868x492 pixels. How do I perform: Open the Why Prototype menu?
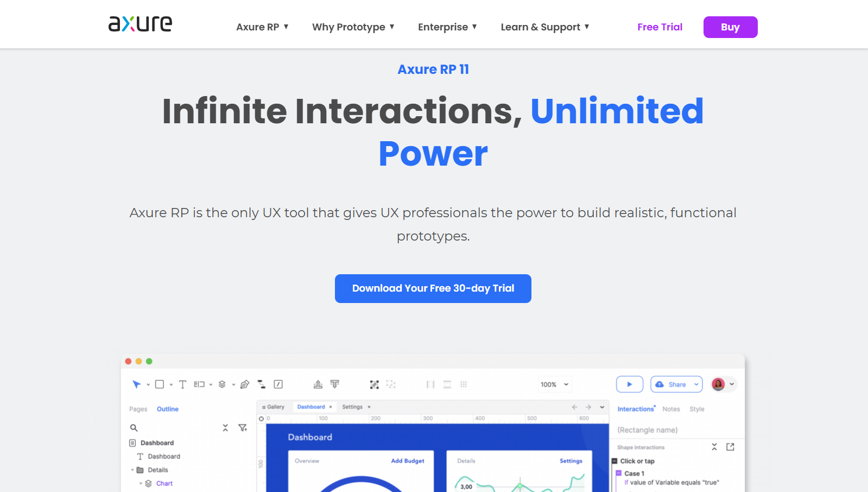tap(353, 27)
